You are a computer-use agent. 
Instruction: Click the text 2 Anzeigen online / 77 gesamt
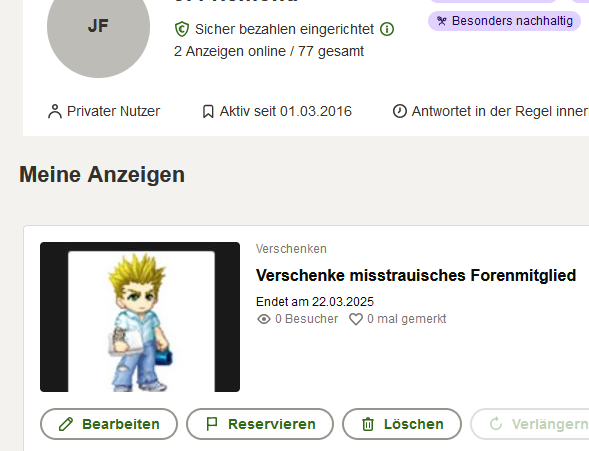pos(269,51)
